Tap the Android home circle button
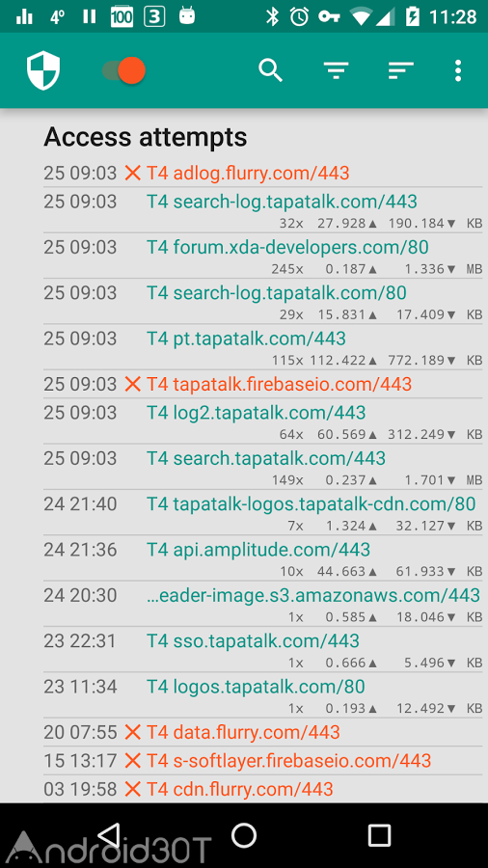The image size is (488, 868). click(x=244, y=835)
